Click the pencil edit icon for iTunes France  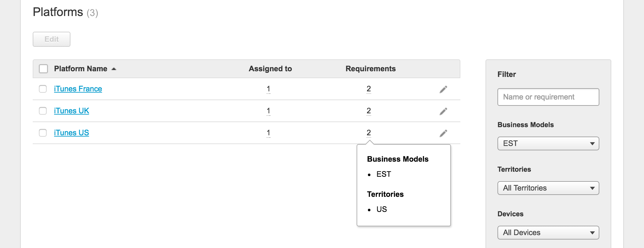pyautogui.click(x=443, y=89)
